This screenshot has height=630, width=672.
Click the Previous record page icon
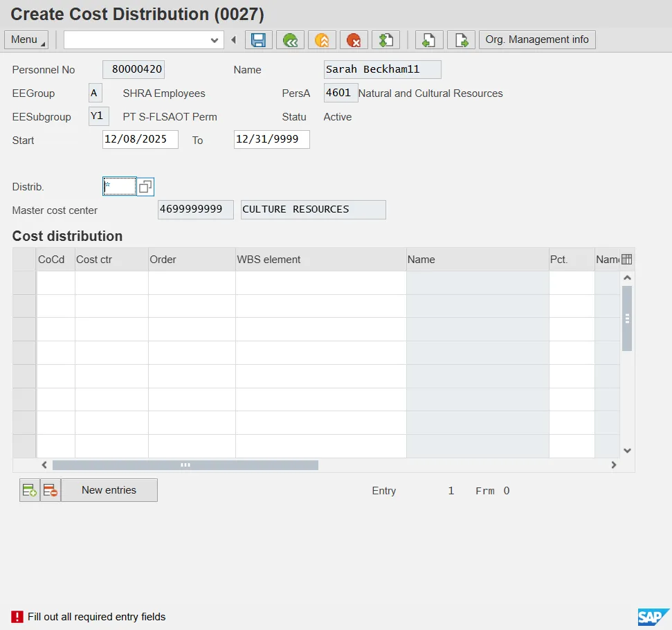pyautogui.click(x=429, y=40)
